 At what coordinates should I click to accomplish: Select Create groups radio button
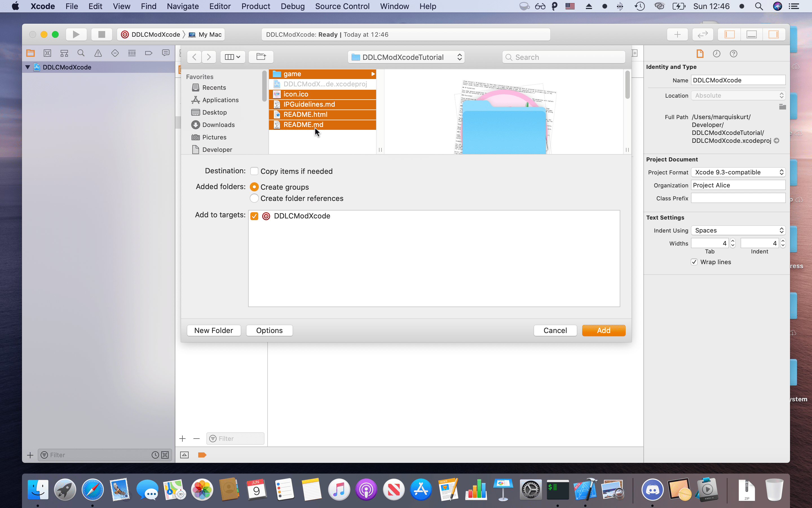[x=254, y=187]
